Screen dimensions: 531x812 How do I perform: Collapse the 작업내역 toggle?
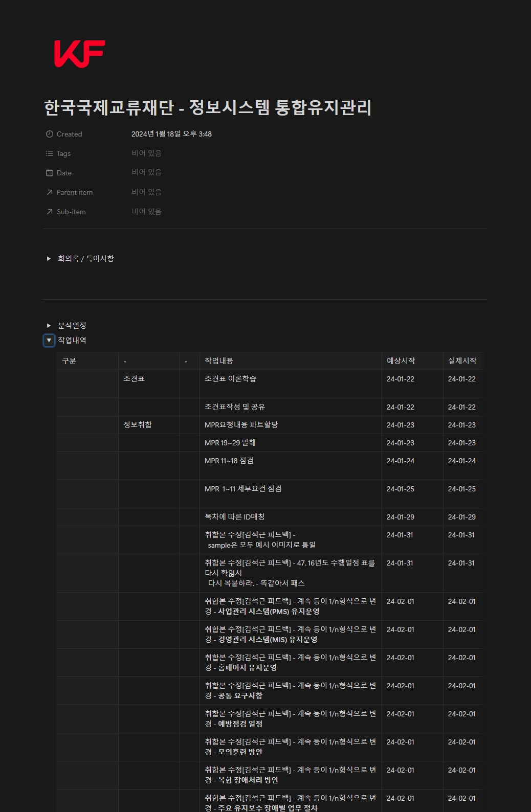click(49, 340)
